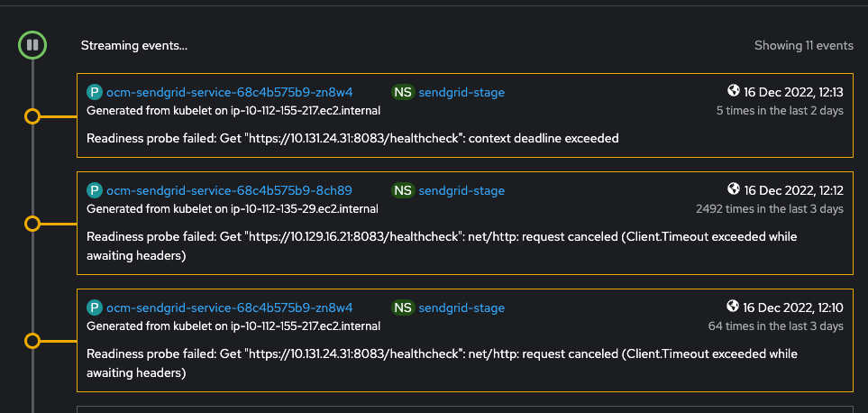The image size is (868, 413).
Task: Pause the streaming events
Action: (x=32, y=44)
